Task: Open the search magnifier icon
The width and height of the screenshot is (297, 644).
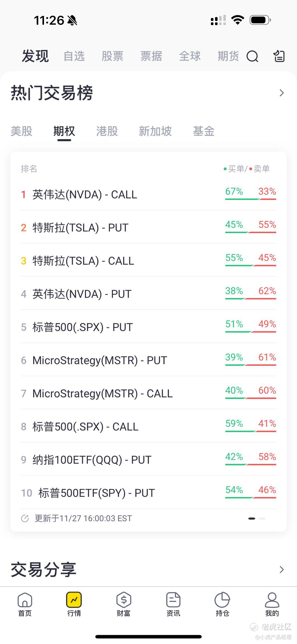Action: 252,56
